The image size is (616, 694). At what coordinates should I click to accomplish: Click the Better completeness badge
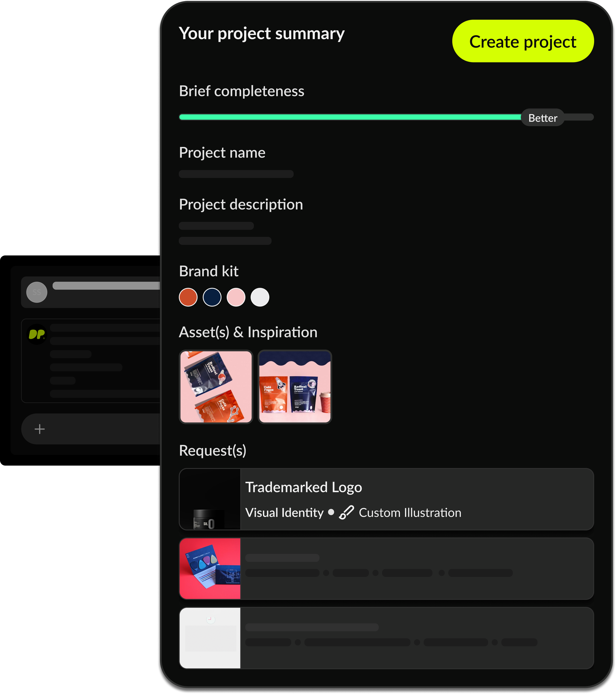(542, 118)
